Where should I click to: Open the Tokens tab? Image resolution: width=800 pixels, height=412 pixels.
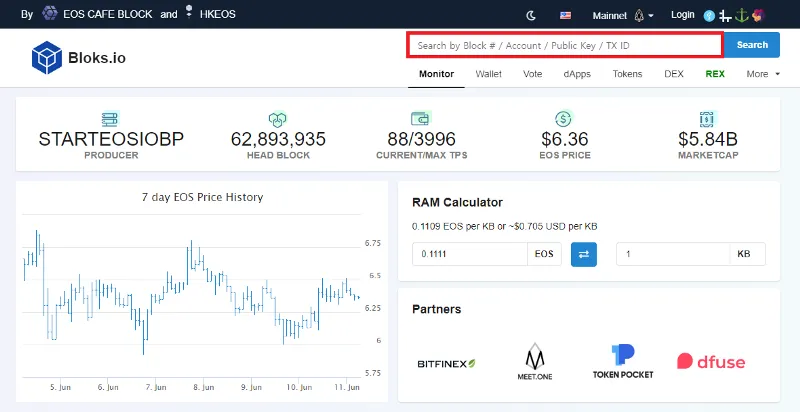[x=628, y=74]
